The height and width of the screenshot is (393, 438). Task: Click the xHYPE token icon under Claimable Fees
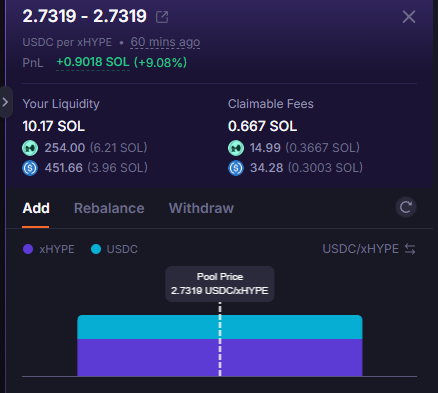coord(236,148)
